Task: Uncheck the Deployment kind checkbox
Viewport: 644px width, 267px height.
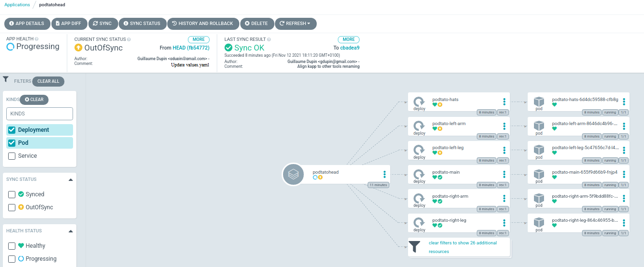Action: click(x=12, y=130)
